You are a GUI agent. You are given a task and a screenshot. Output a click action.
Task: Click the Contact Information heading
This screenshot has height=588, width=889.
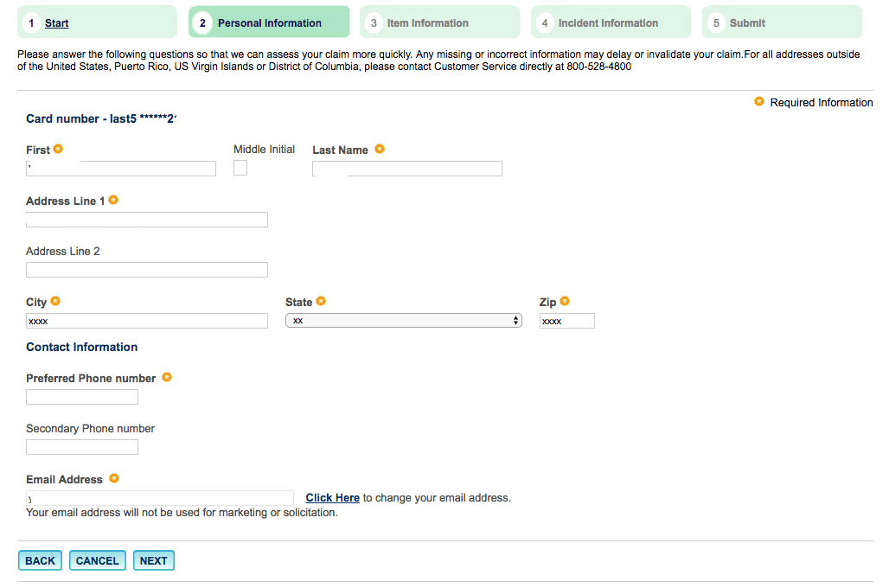pos(81,347)
